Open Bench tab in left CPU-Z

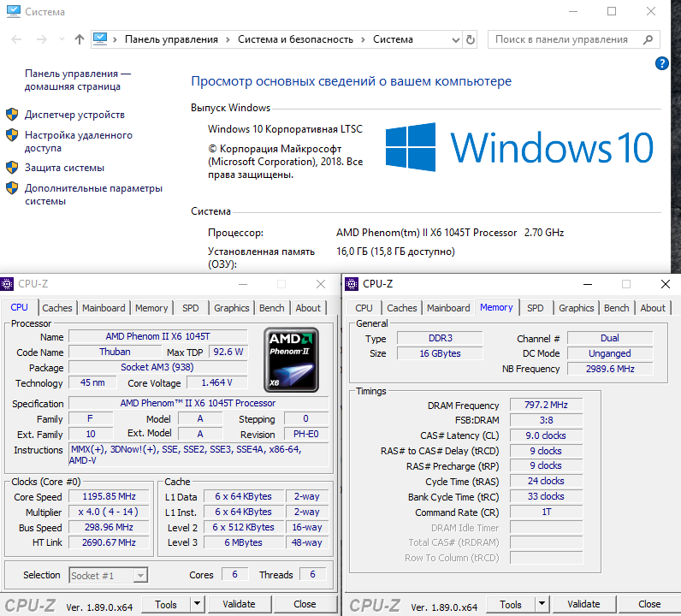click(272, 308)
